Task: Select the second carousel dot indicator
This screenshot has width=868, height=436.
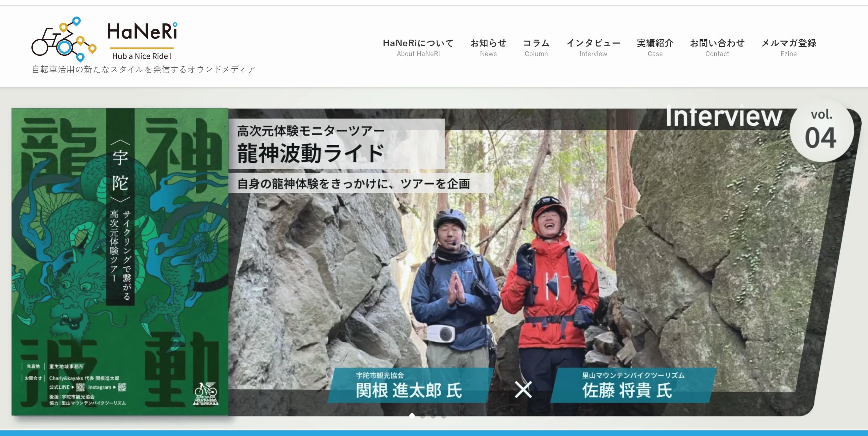Action: [x=423, y=416]
